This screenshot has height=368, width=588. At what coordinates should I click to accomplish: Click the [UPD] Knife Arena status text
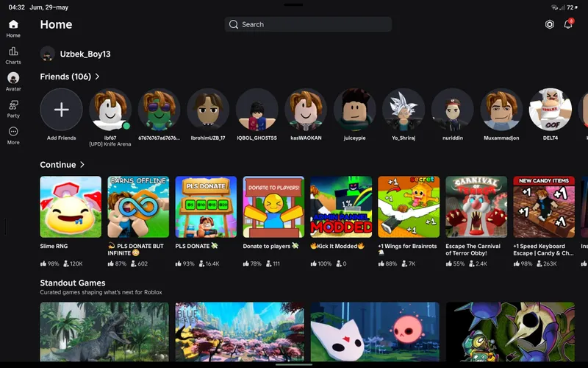(x=110, y=144)
